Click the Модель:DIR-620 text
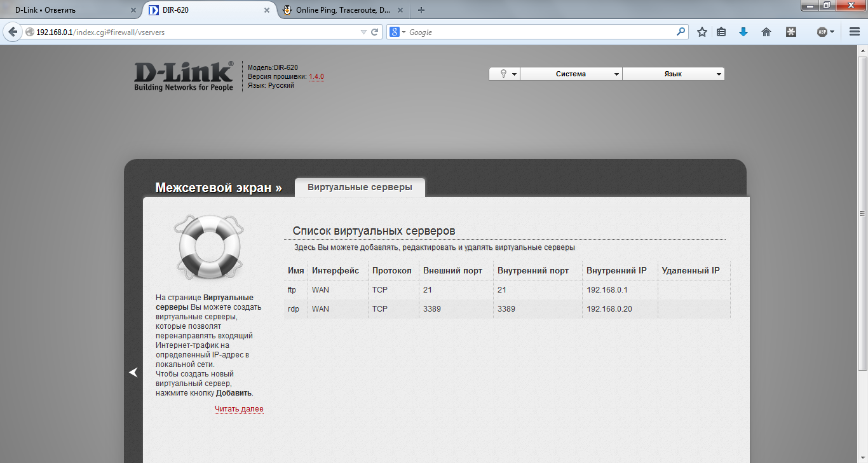868x463 pixels. (x=273, y=67)
